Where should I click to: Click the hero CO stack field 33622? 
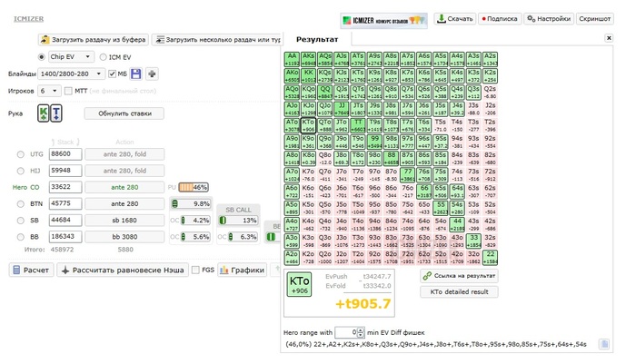point(65,187)
